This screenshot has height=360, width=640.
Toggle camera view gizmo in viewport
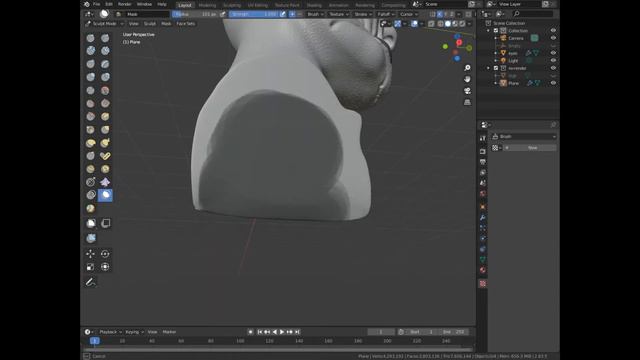tap(467, 91)
